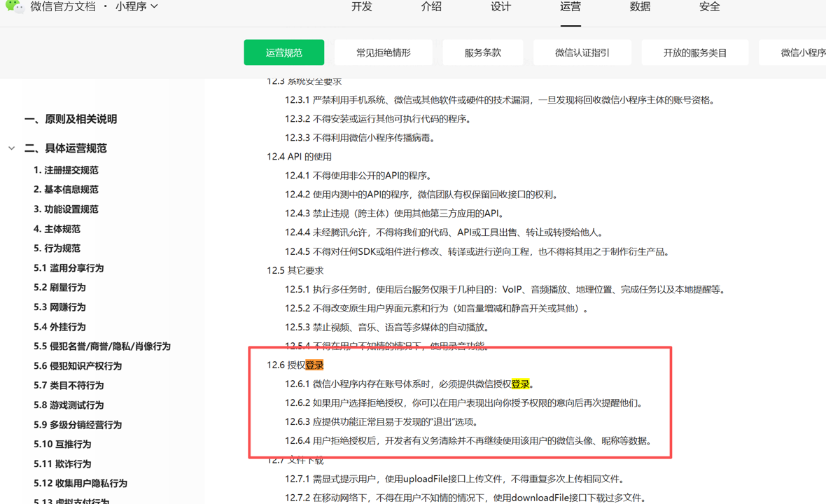
Task: Open 5.5 侵犯名誉/商誉/隐私/肖像行为 section
Action: tap(102, 346)
